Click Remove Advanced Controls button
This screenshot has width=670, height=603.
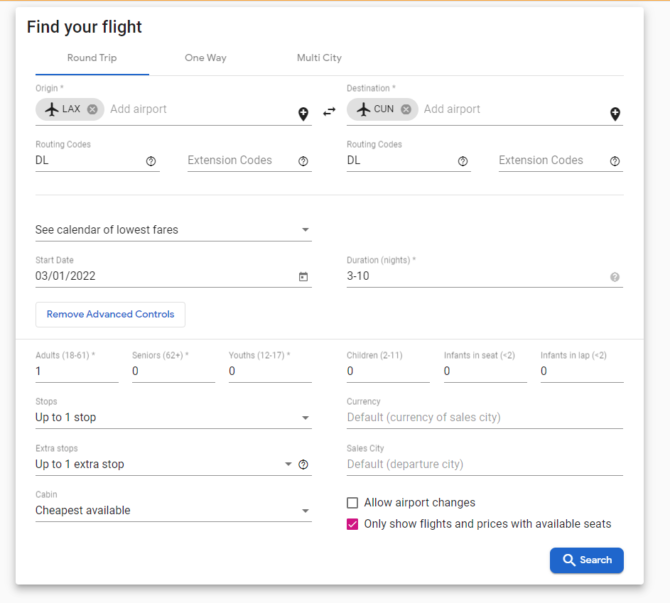110,315
